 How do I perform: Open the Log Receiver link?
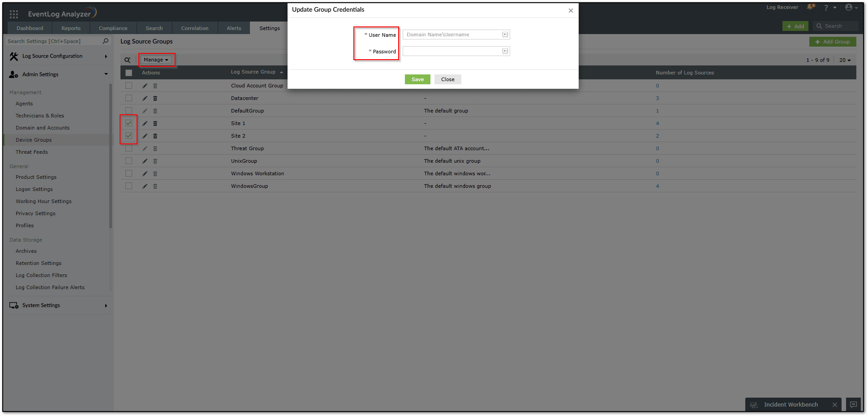pyautogui.click(x=782, y=7)
